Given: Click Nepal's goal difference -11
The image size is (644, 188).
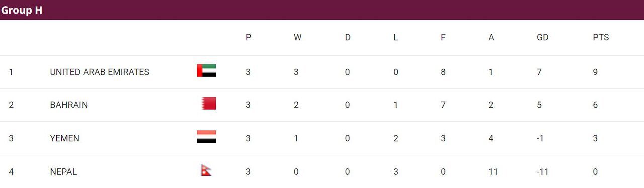Looking at the screenshot, I should click(x=542, y=172).
